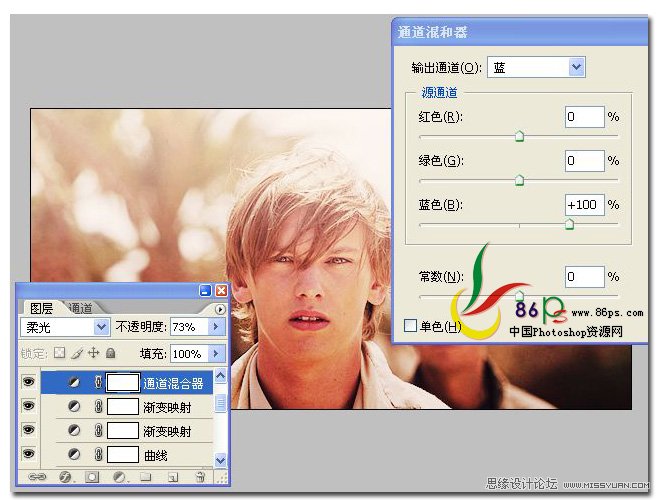Click the Layers list scroll up arrow
This screenshot has width=660, height=500.
221,375
